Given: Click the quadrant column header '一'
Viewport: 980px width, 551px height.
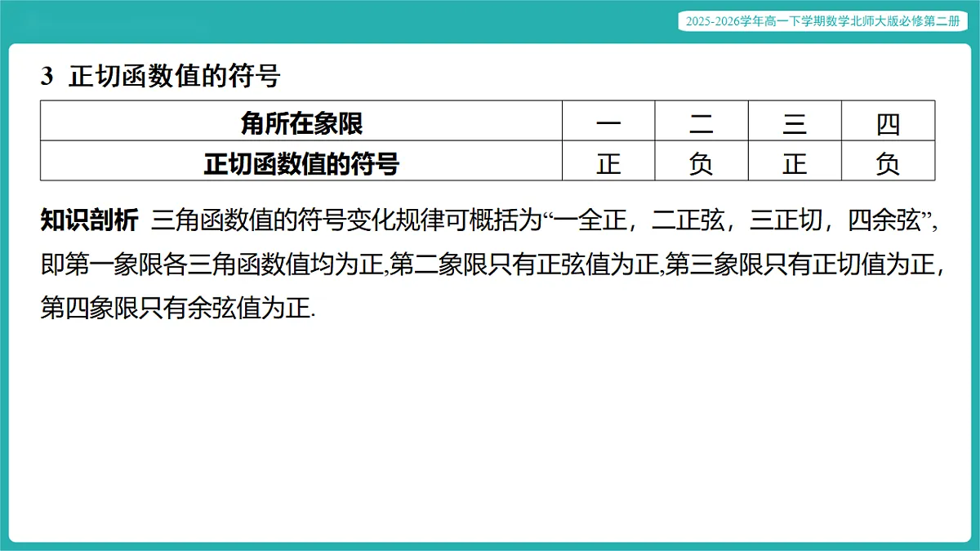Looking at the screenshot, I should coord(608,122).
